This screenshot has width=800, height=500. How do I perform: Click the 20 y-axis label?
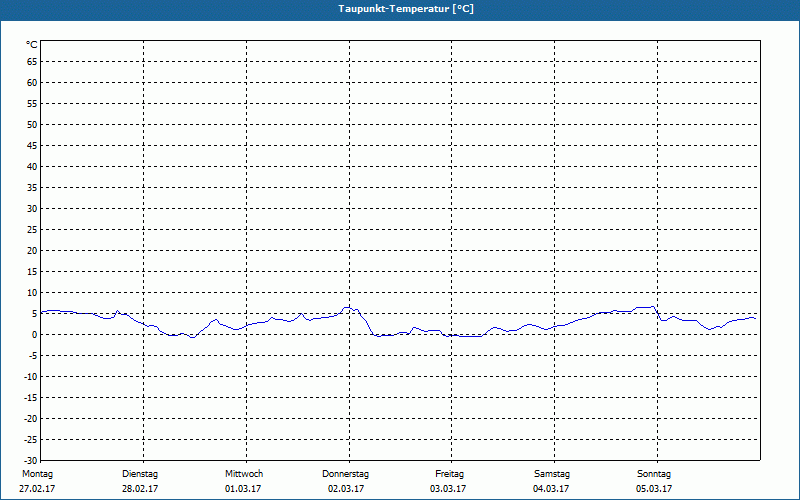click(32, 251)
